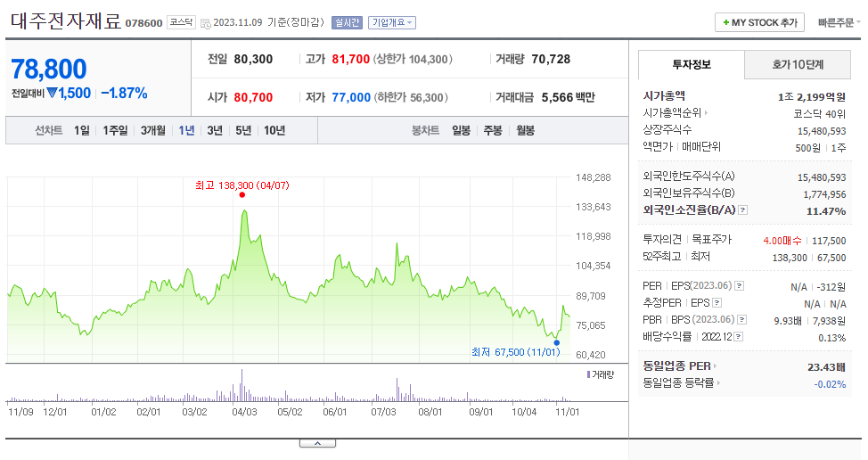Viewport: 868px width, 460px height.
Task: Click the 4.00매수 investment opinion value
Action: [x=782, y=241]
